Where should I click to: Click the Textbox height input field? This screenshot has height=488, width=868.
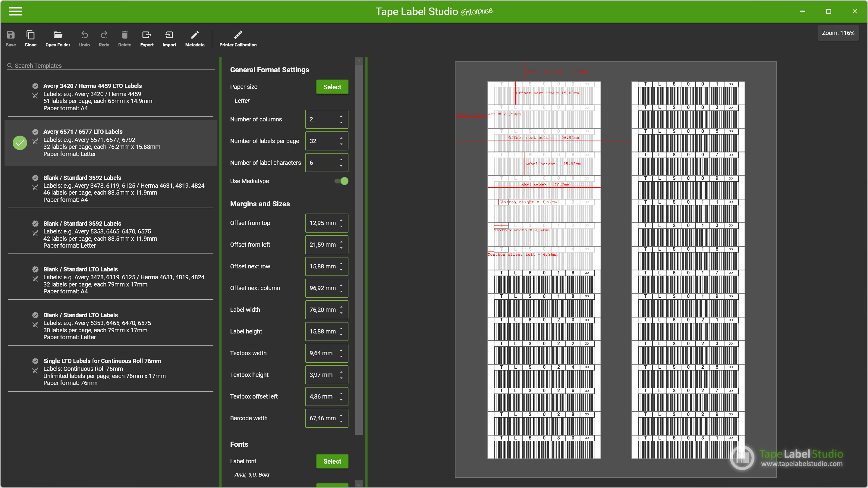coord(326,375)
